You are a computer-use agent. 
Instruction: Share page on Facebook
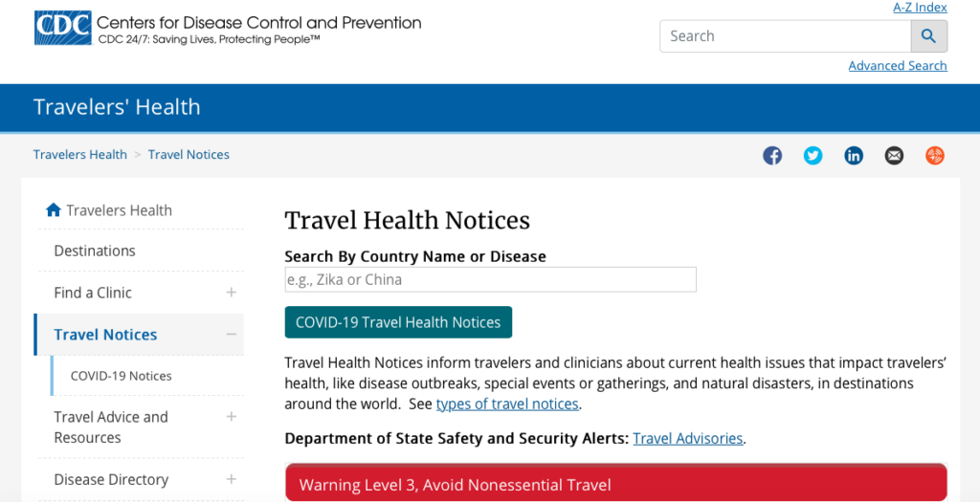(772, 156)
